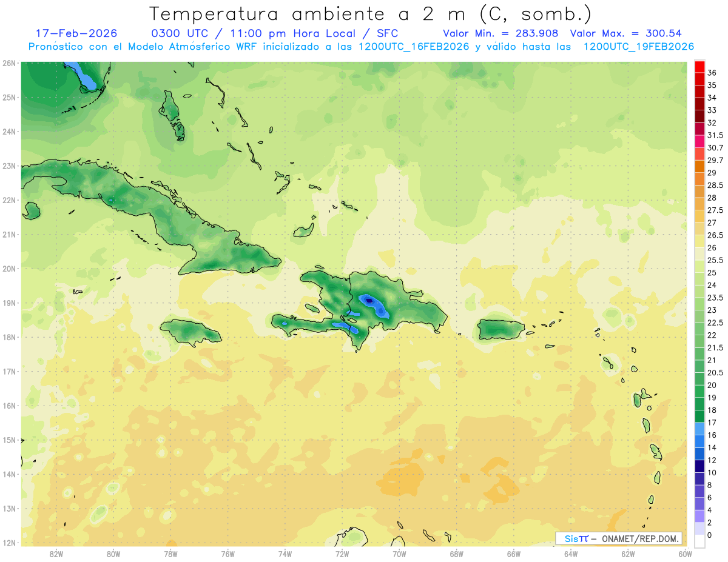Click the legend value '27.5'
This screenshot has height=562, width=728.
point(715,210)
